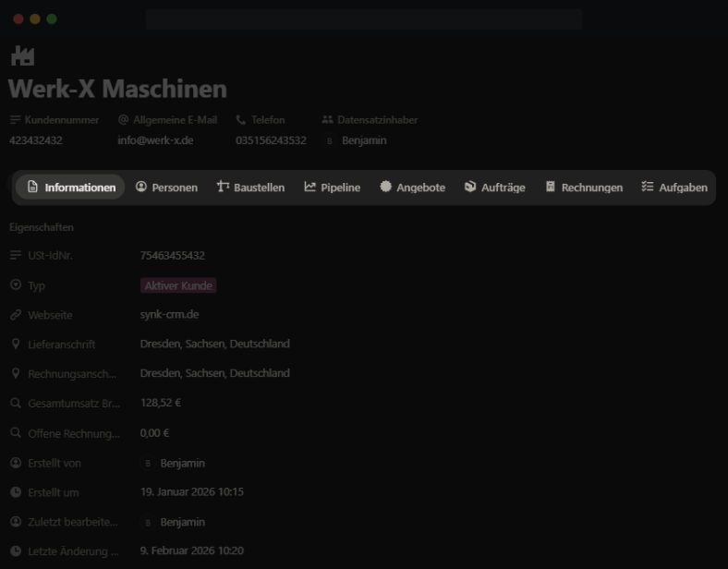Viewport: 728px width, 569px height.
Task: Open the Pipeline tab
Action: tap(333, 188)
